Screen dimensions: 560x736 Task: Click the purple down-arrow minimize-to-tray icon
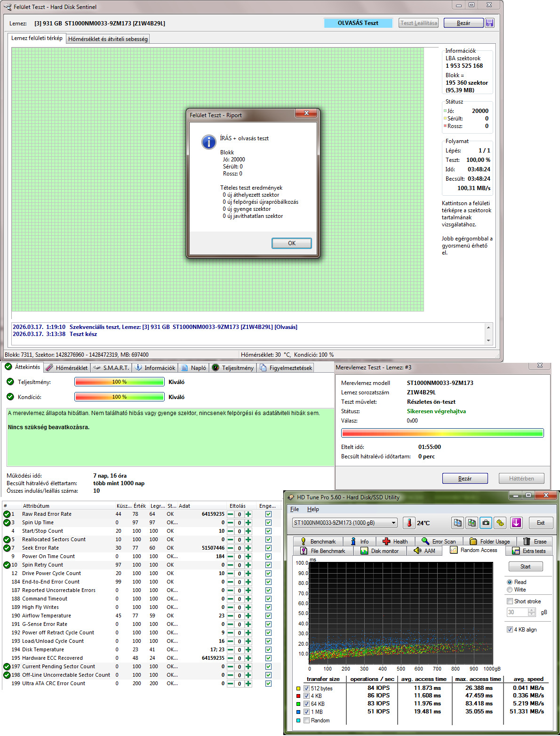point(517,523)
